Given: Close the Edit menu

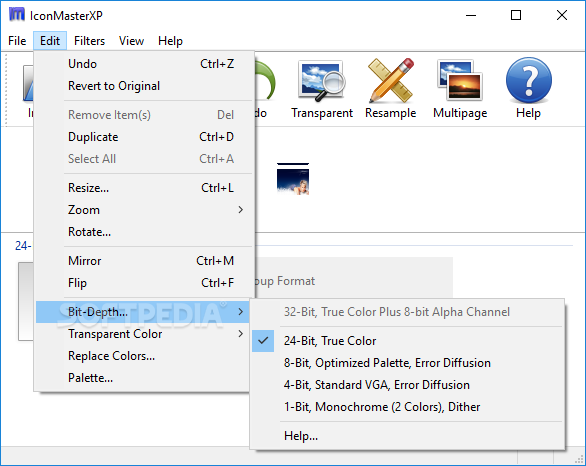Looking at the screenshot, I should [50, 41].
